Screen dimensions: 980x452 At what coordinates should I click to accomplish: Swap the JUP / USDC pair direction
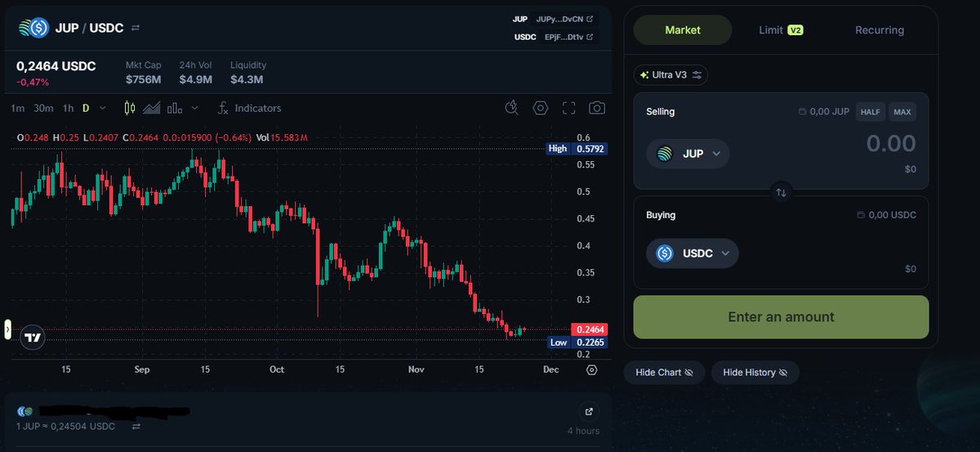tap(136, 28)
